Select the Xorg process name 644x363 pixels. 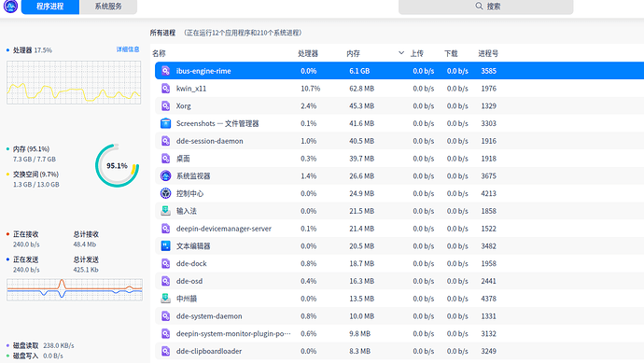point(184,106)
